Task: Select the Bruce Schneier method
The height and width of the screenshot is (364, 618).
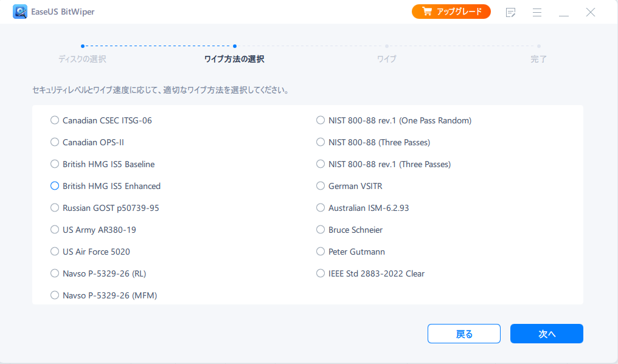Action: 321,229
